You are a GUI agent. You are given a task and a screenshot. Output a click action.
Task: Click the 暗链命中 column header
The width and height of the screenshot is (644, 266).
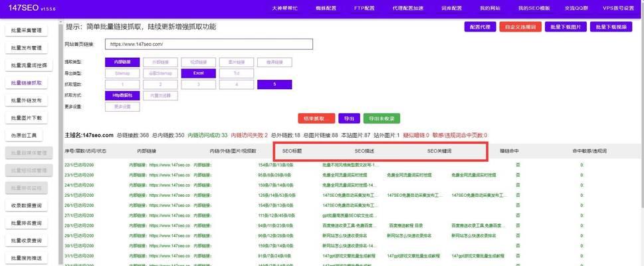[x=509, y=152]
